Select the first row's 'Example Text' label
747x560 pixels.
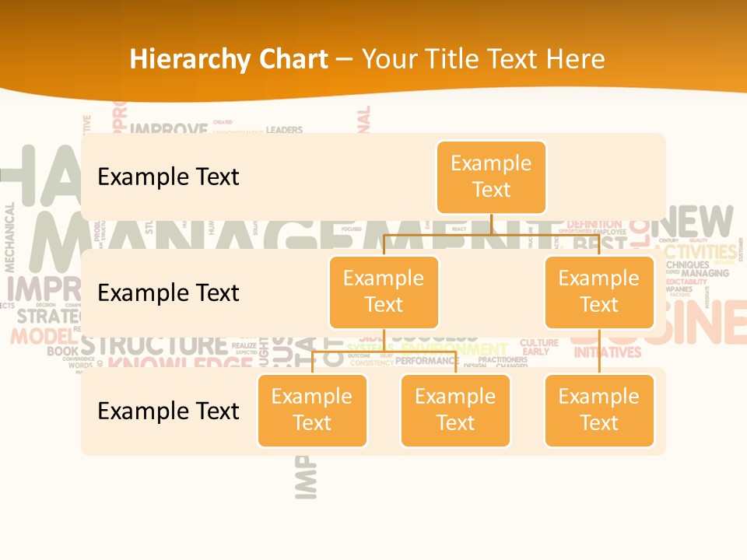(x=168, y=177)
